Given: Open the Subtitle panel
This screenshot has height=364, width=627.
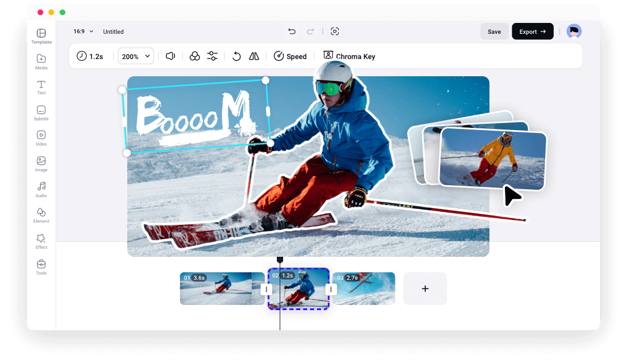Looking at the screenshot, I should (x=41, y=113).
